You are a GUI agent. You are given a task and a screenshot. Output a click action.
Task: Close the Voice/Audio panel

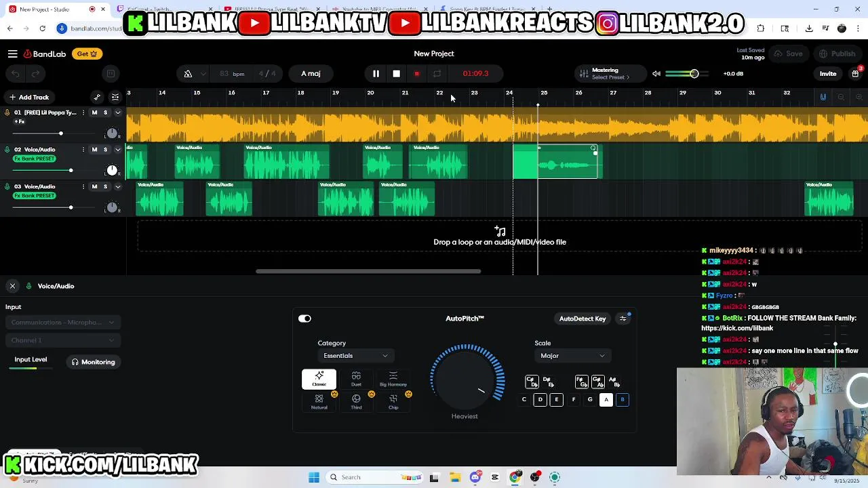coord(12,286)
